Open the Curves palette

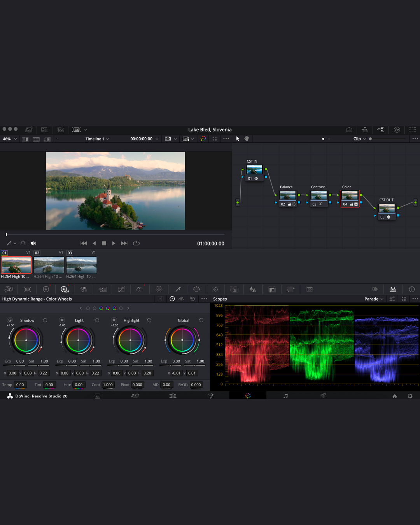pos(121,289)
